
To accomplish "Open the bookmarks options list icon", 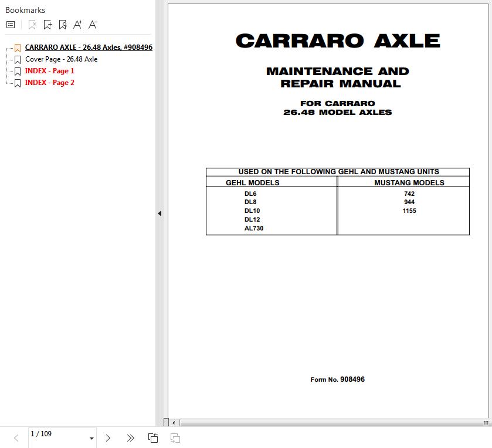I will click(x=11, y=25).
